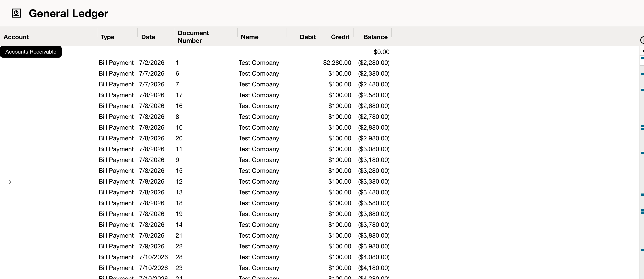The height and width of the screenshot is (279, 644).
Task: Click document number 23
Action: tap(179, 268)
